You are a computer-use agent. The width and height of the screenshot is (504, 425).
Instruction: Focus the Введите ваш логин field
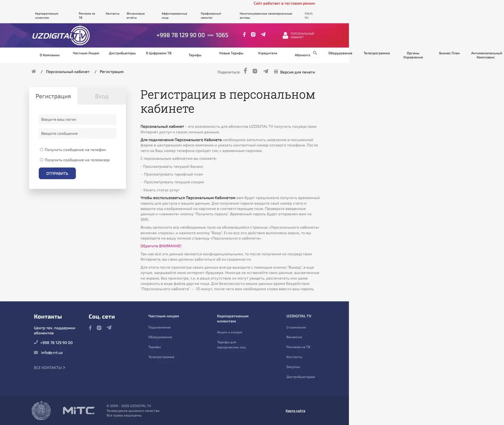(x=77, y=119)
